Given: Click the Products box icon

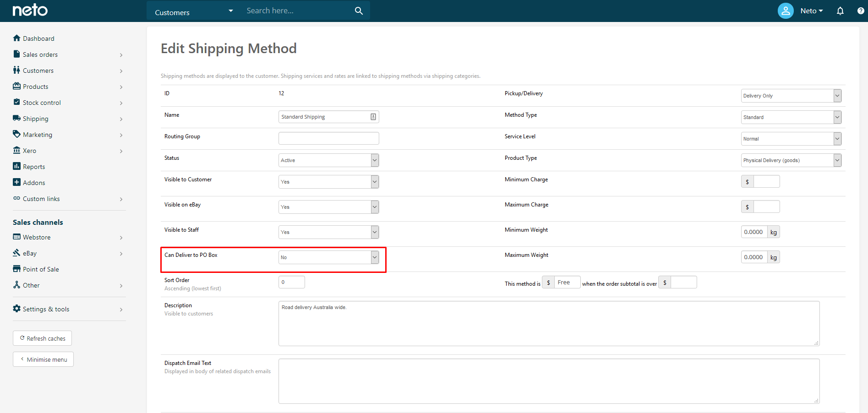Looking at the screenshot, I should pos(17,86).
